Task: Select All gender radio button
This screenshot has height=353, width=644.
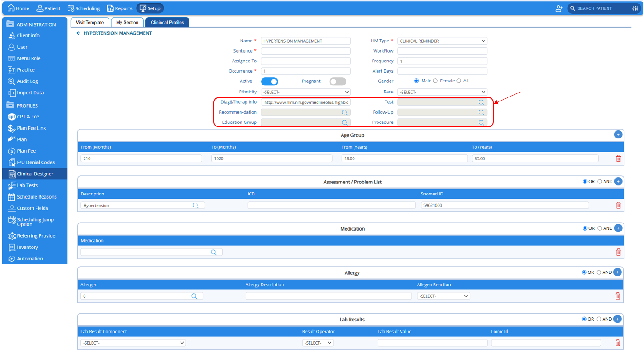Action: click(x=459, y=81)
